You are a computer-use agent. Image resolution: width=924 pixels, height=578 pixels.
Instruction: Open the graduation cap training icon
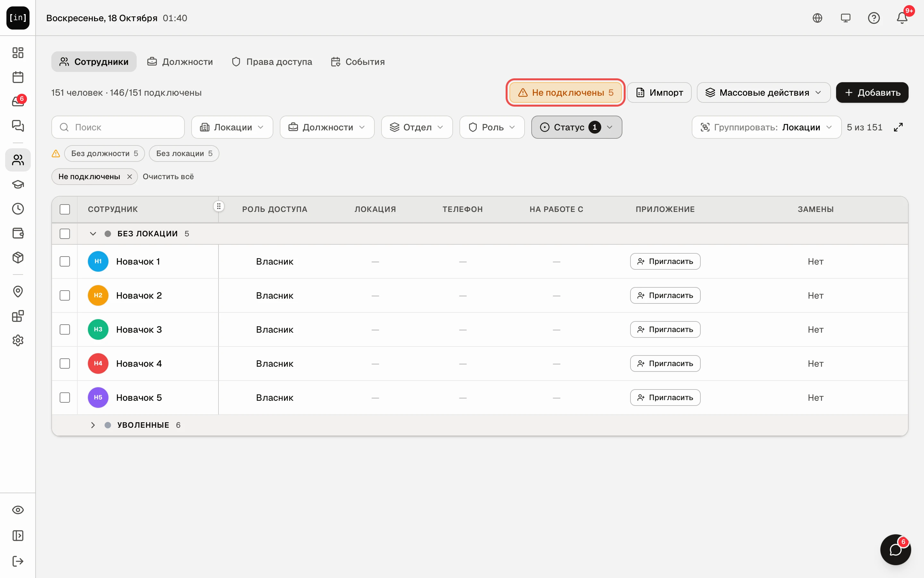pos(18,184)
